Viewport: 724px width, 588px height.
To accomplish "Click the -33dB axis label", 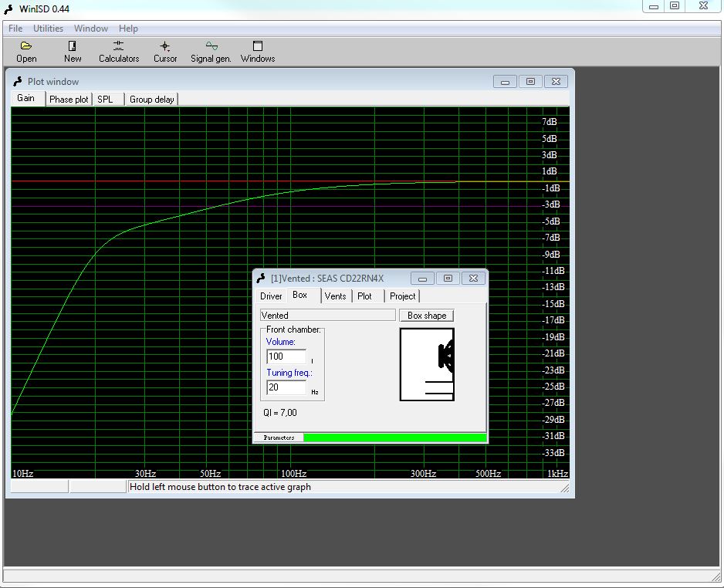I will click(553, 453).
